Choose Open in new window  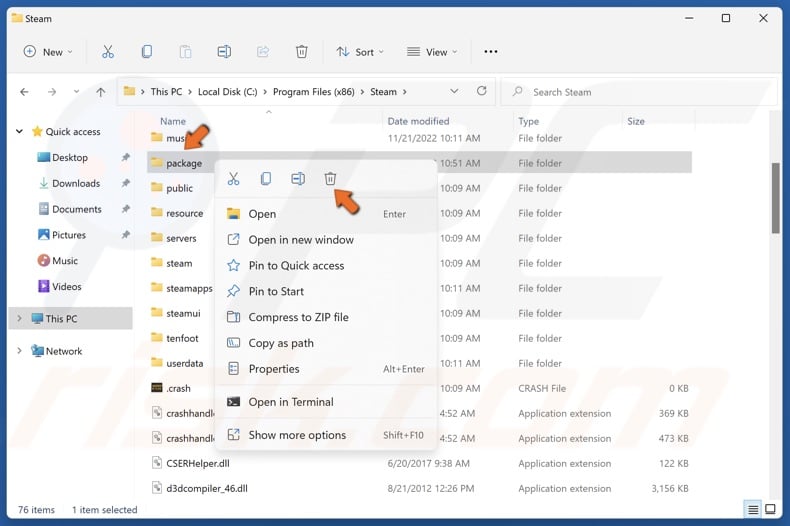pos(325,240)
